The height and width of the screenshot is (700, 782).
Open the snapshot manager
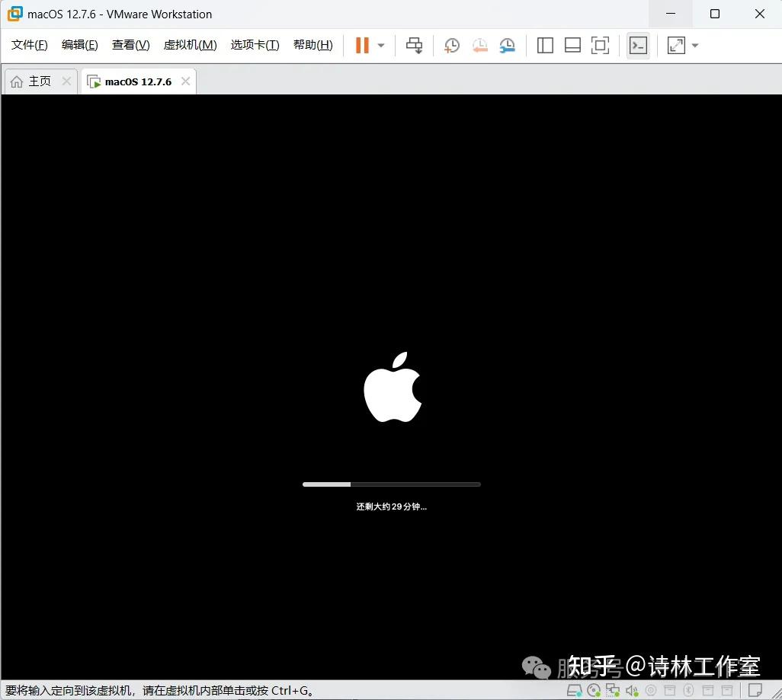[x=507, y=46]
